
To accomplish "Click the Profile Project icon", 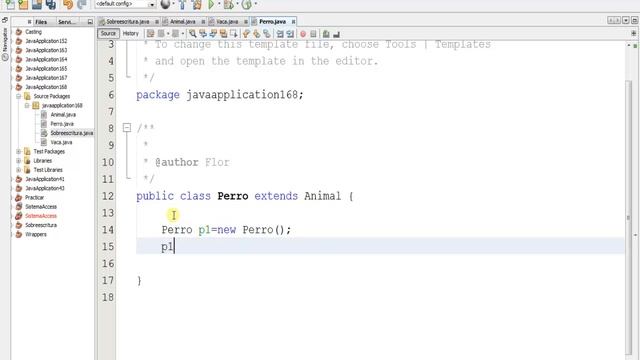I will click(246, 4).
